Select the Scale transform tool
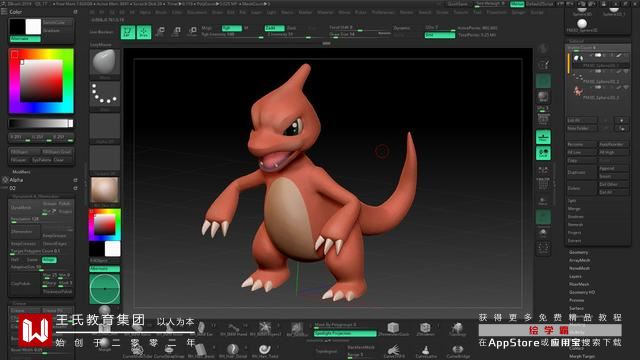The height and width of the screenshot is (360, 640). pos(177,31)
